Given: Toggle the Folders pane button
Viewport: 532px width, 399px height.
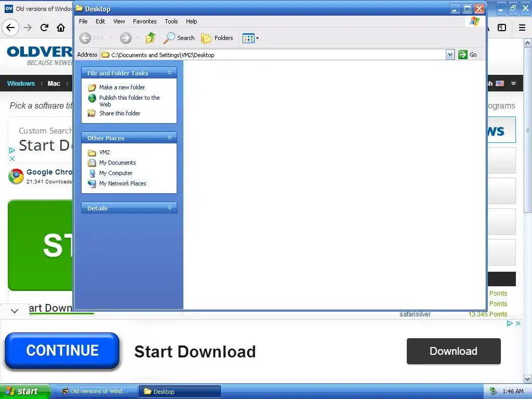Looking at the screenshot, I should pyautogui.click(x=217, y=38).
